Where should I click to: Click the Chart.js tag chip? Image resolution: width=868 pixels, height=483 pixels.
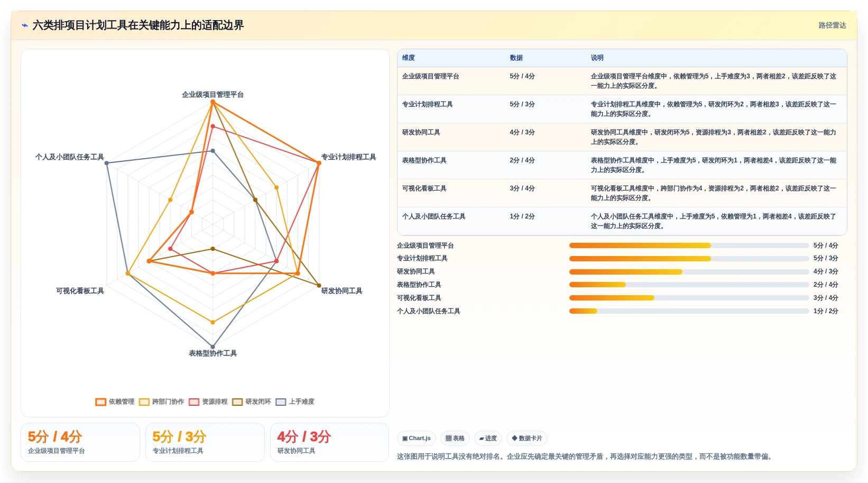[417, 438]
